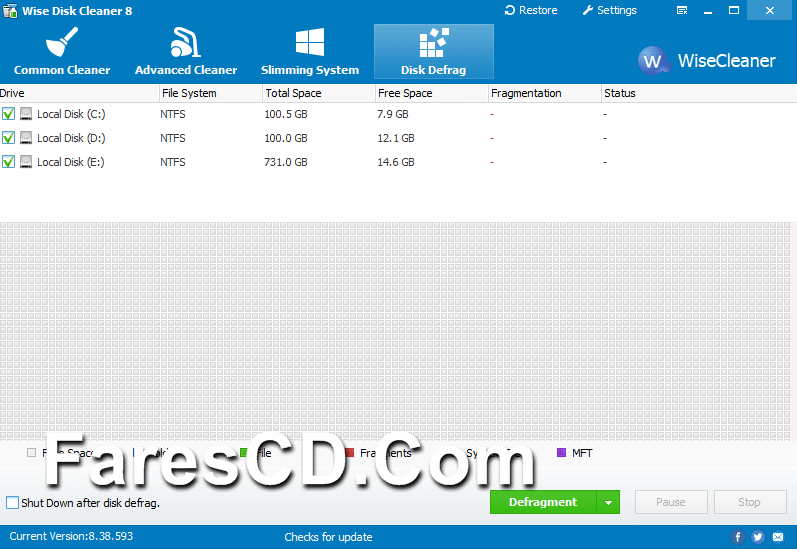797x549 pixels.
Task: Open Settings from the title bar
Action: coord(609,10)
